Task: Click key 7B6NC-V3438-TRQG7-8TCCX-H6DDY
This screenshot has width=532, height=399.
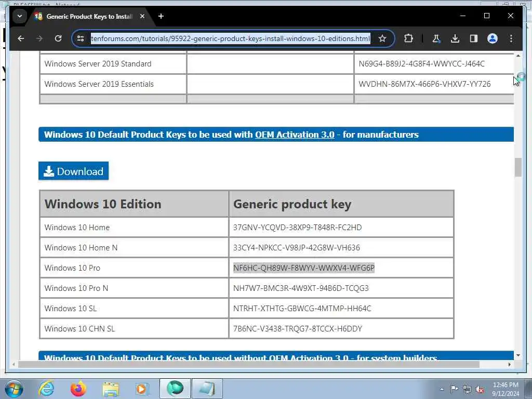Action: tap(298, 329)
